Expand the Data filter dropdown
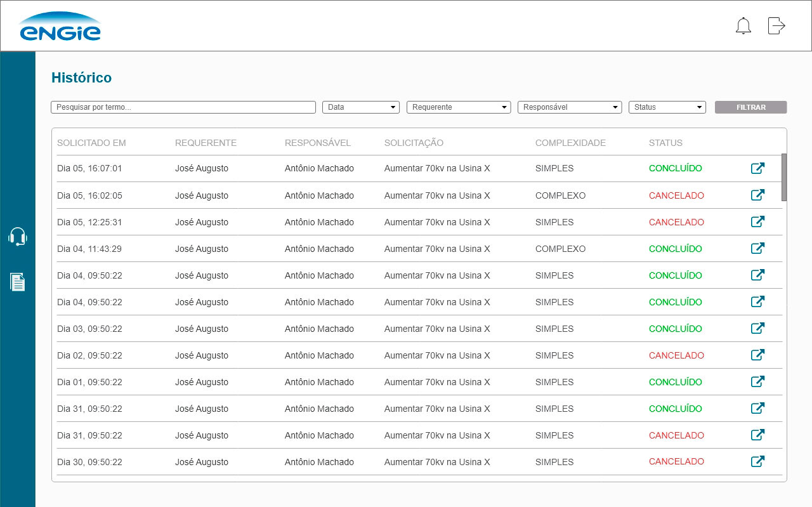This screenshot has width=812, height=507. pos(361,107)
